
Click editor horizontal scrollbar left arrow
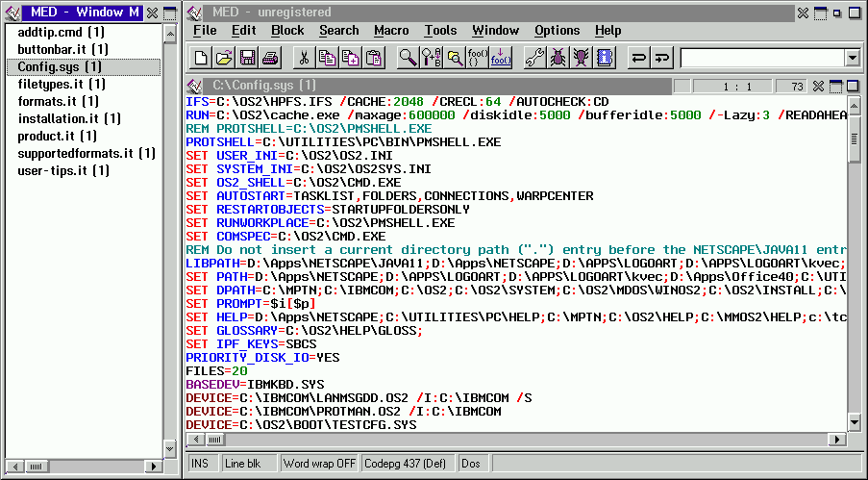[195, 440]
